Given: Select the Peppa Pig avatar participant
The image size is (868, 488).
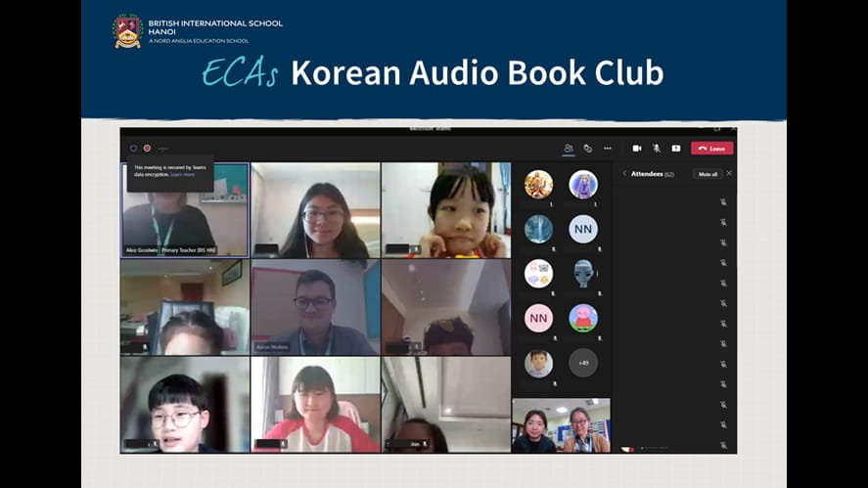Looking at the screenshot, I should coord(583,318).
